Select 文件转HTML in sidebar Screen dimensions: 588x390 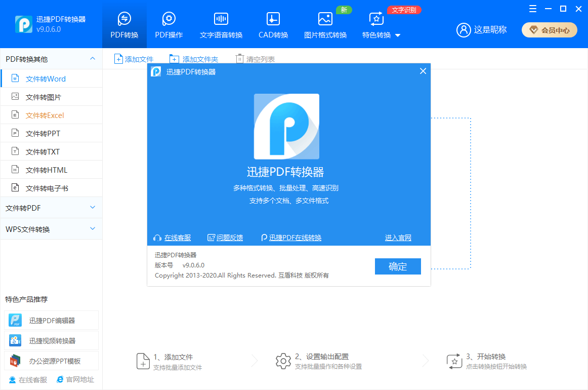click(x=52, y=170)
